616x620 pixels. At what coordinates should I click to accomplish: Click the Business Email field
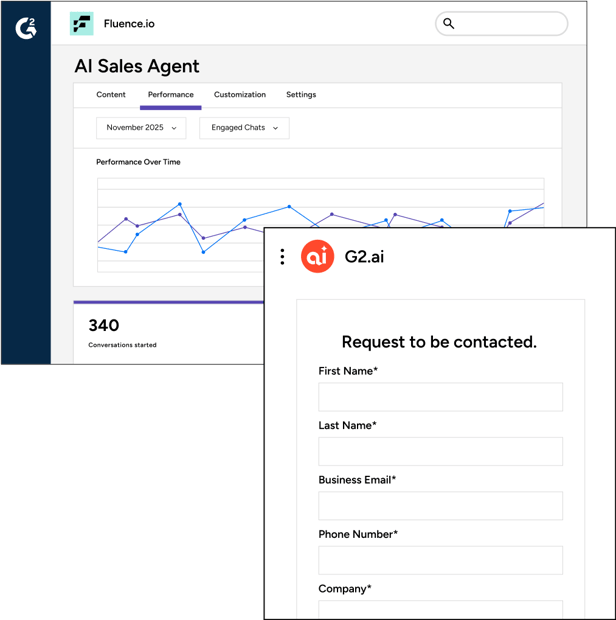tap(440, 506)
